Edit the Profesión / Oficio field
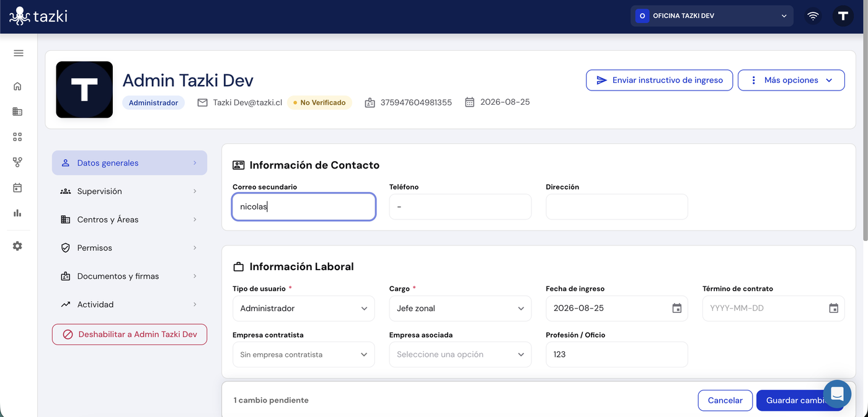868x417 pixels. click(x=617, y=354)
